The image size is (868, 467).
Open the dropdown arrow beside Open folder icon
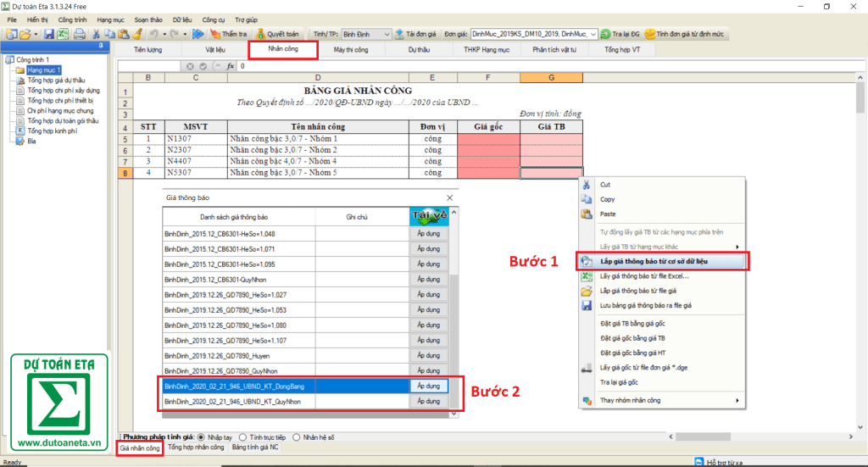pyautogui.click(x=36, y=34)
